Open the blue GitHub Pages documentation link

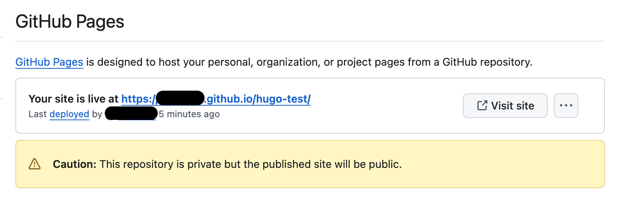49,62
